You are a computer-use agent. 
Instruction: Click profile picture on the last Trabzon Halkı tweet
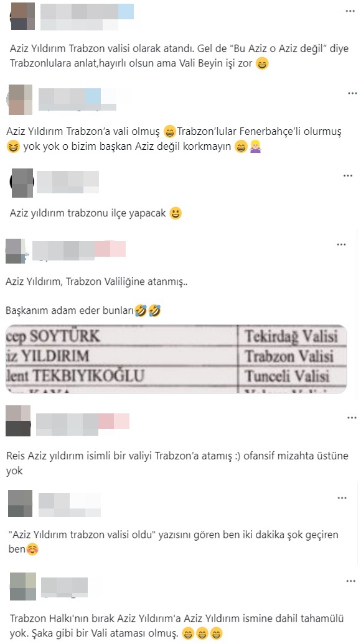[22, 587]
